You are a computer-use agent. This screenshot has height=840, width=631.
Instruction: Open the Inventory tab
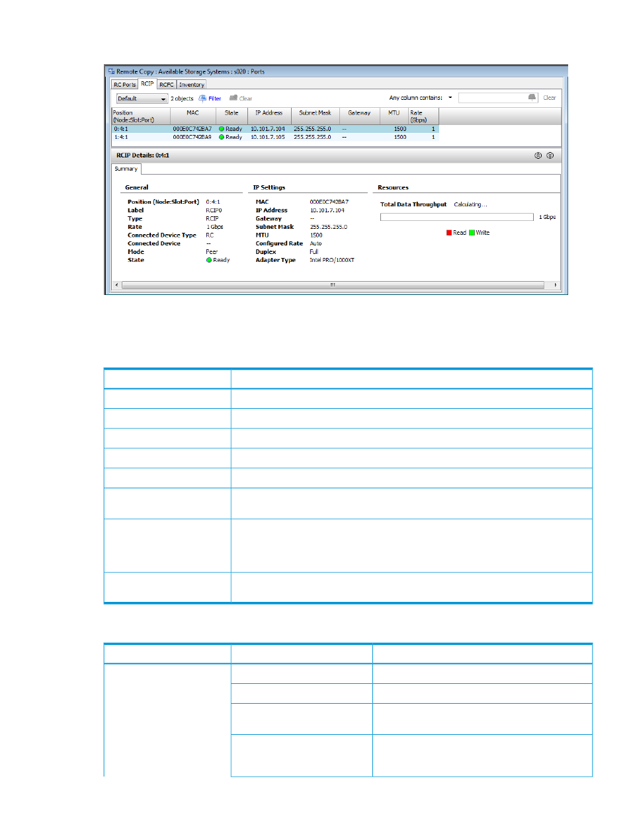coord(192,85)
